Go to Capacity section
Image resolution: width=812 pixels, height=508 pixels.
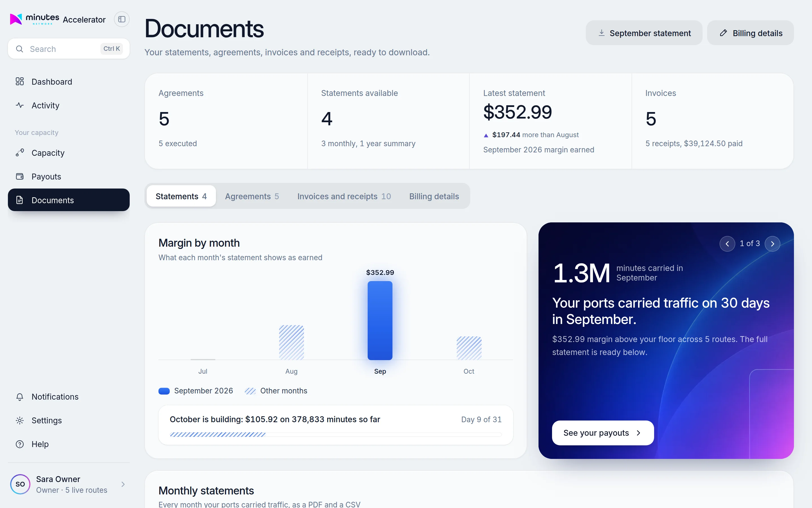[x=69, y=152]
